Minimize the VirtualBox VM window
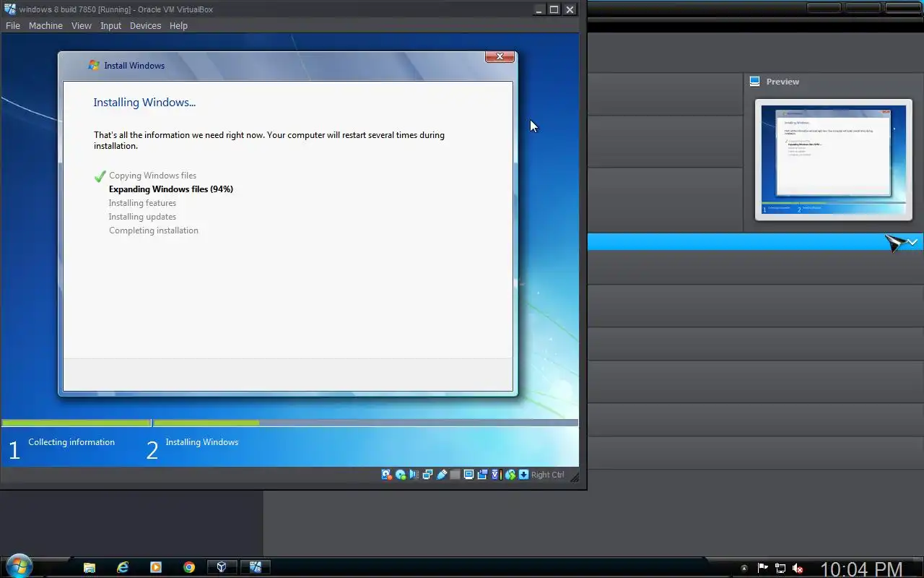The height and width of the screenshot is (578, 924). pyautogui.click(x=539, y=9)
